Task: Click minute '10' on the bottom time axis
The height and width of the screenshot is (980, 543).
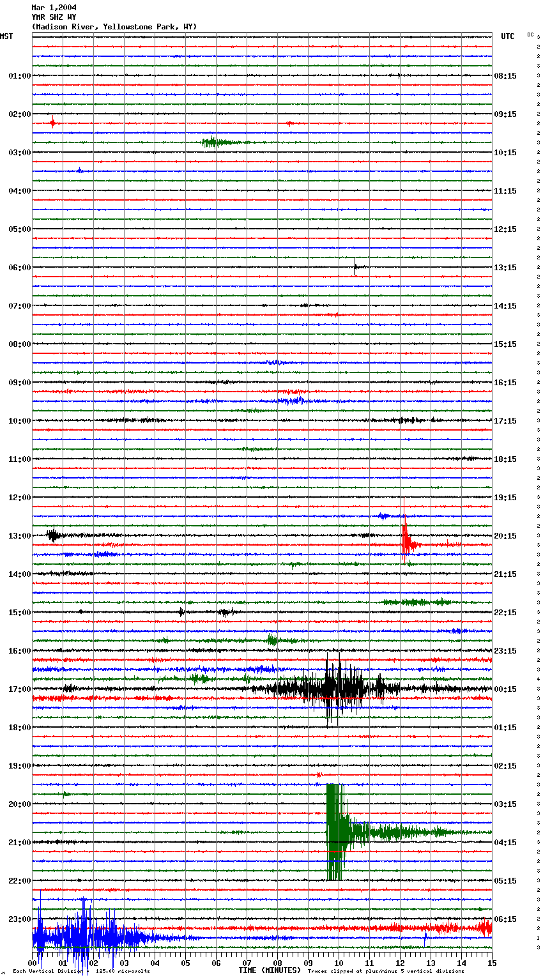Action: click(339, 963)
